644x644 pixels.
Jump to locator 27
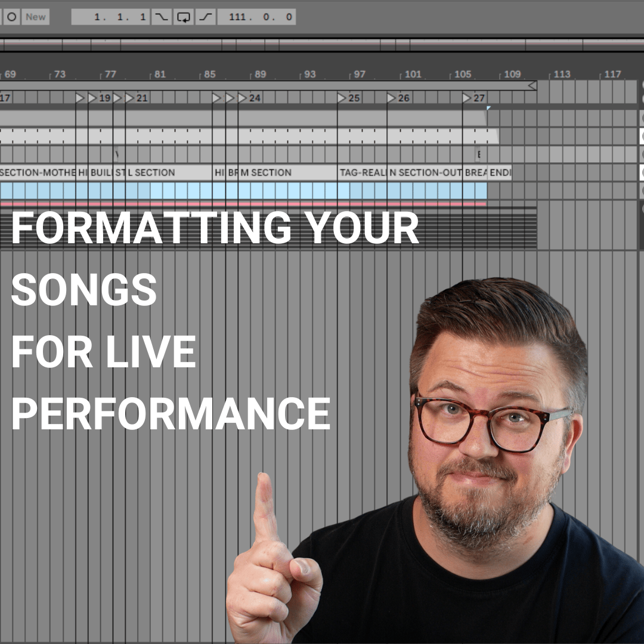pyautogui.click(x=467, y=98)
